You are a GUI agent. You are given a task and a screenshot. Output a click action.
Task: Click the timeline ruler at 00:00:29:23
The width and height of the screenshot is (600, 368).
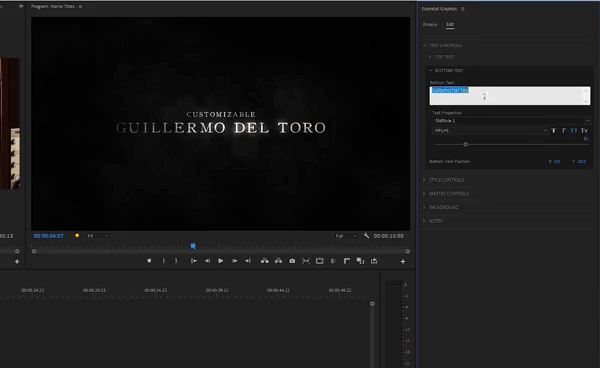pos(94,290)
